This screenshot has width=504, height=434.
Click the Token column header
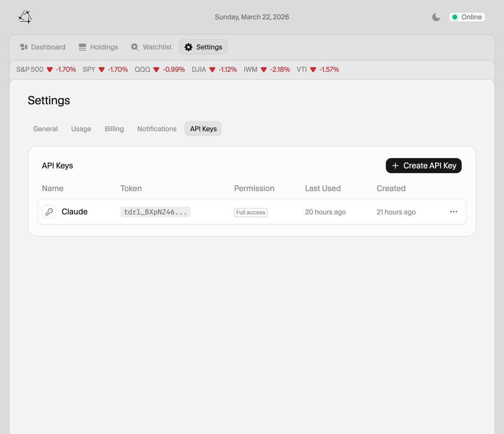pyautogui.click(x=131, y=188)
